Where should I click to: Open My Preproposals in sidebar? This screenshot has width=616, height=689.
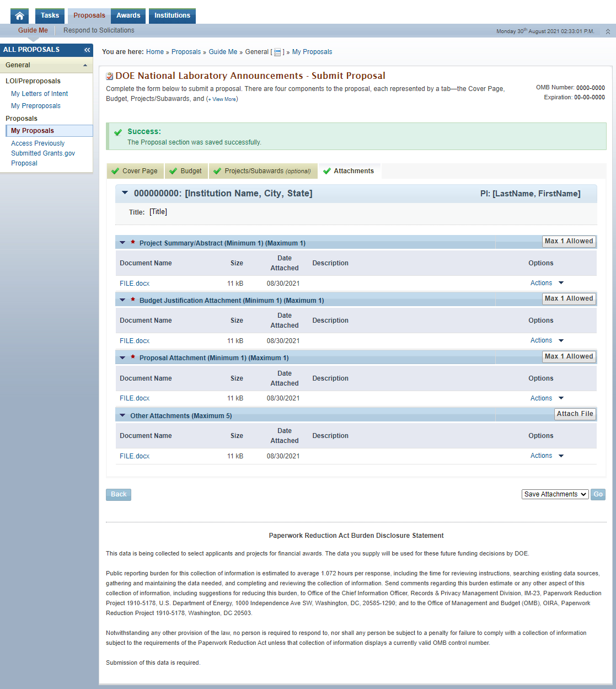coord(36,106)
